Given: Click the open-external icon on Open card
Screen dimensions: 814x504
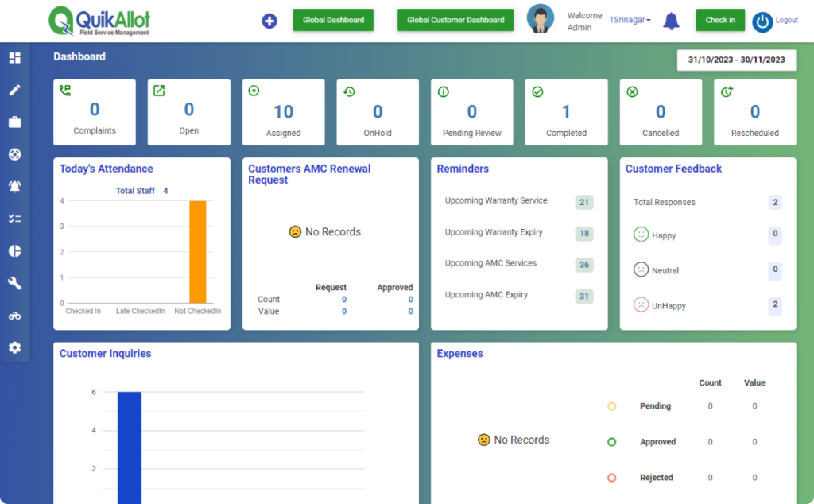Looking at the screenshot, I should point(159,91).
